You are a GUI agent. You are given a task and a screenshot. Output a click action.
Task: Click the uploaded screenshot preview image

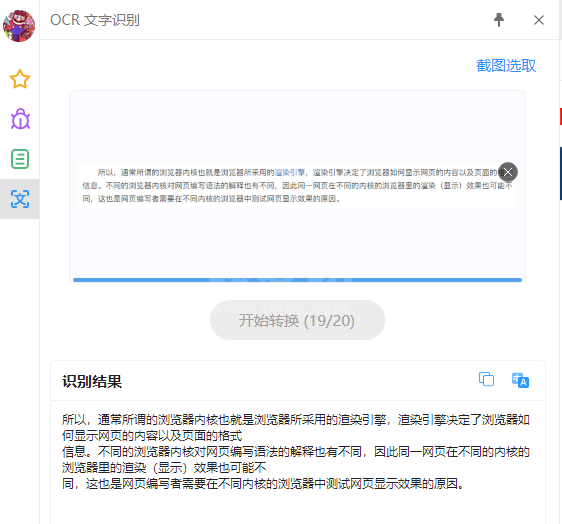click(297, 185)
